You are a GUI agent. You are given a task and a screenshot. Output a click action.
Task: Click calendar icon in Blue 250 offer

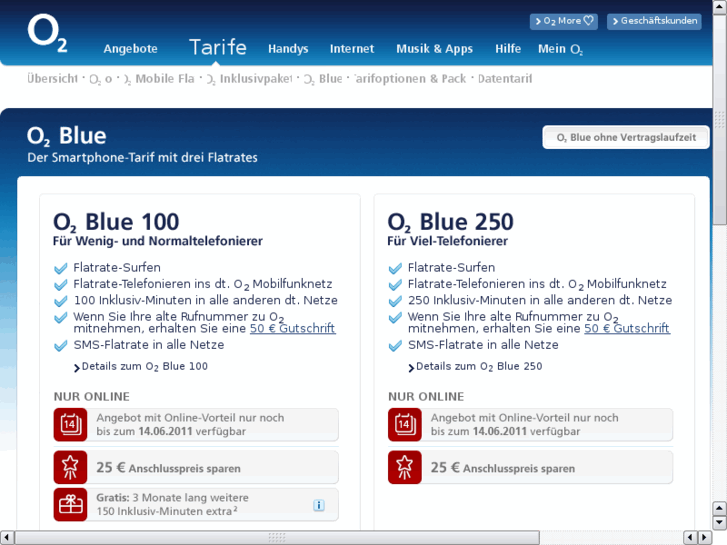(x=405, y=424)
